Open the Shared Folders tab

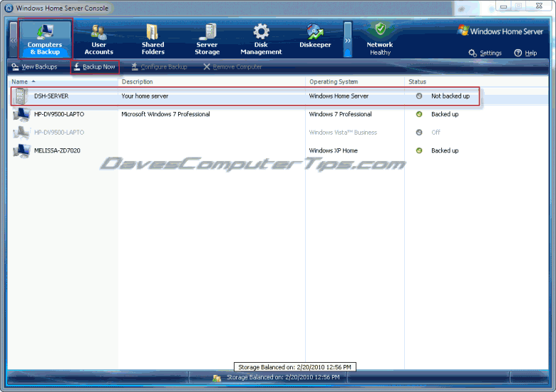point(153,38)
